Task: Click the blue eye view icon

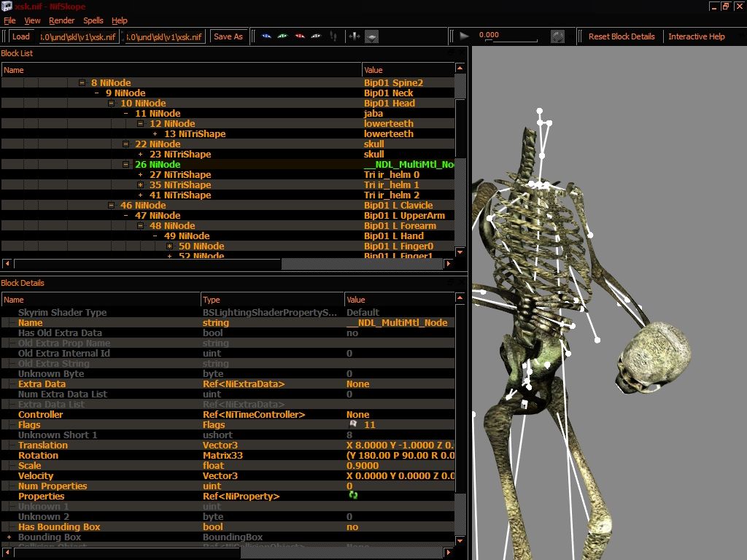Action: click(x=266, y=36)
